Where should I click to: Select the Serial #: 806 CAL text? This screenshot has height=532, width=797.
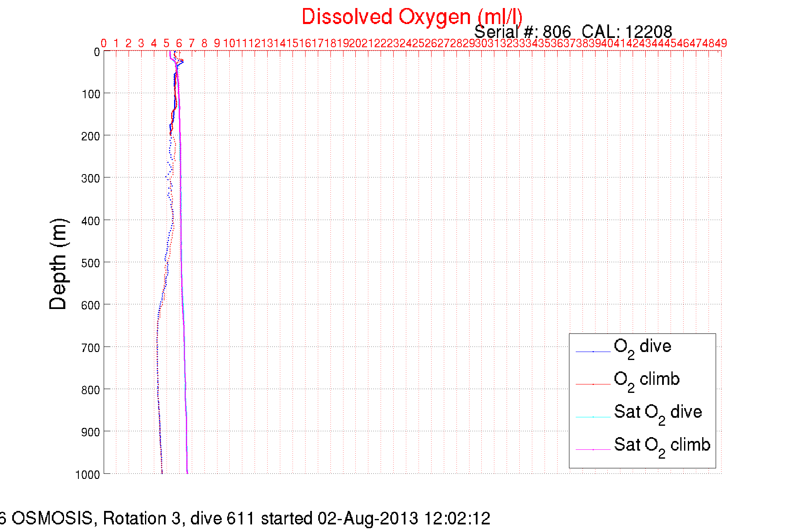coord(572,32)
